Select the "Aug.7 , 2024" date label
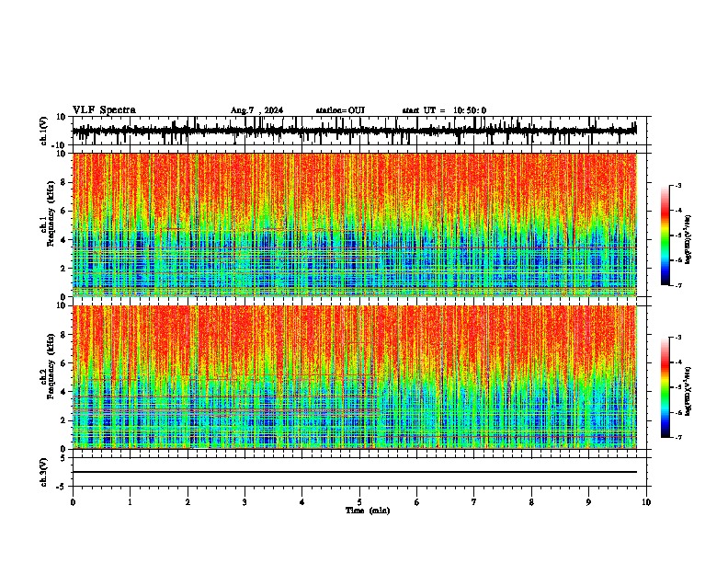 [x=256, y=110]
